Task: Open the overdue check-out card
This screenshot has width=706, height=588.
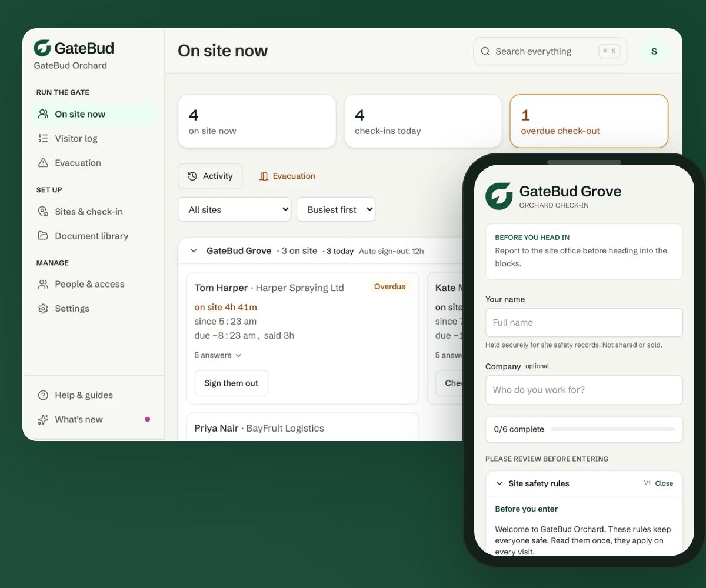Action: point(589,121)
